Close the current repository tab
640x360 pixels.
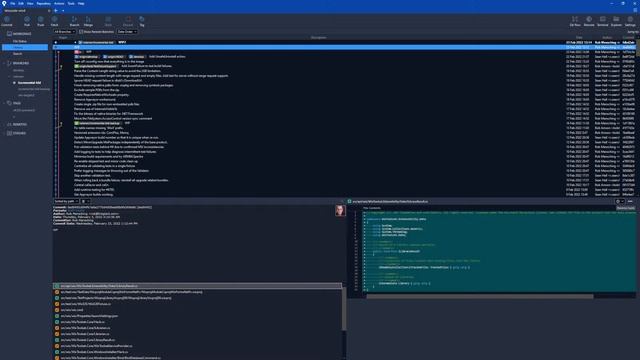(x=49, y=11)
